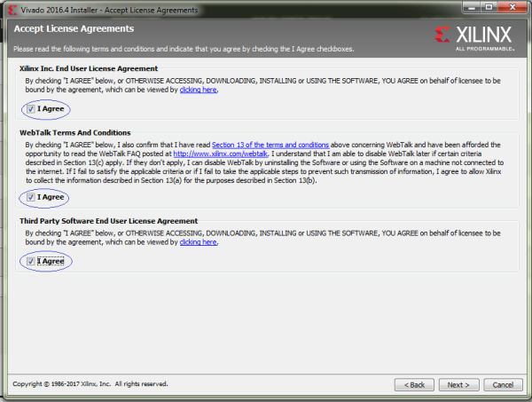The height and width of the screenshot is (402, 532).
Task: Maximize the installer window
Action: 489,7
